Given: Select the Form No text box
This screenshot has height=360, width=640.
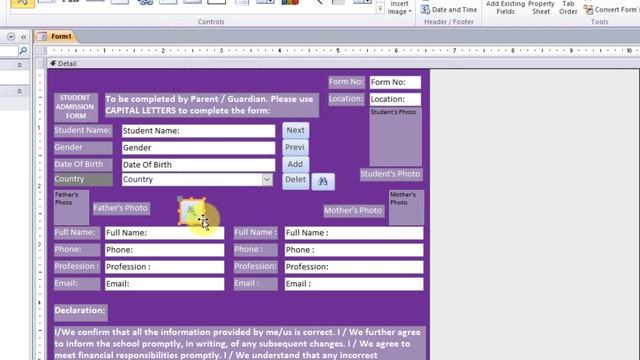Looking at the screenshot, I should pyautogui.click(x=395, y=82).
